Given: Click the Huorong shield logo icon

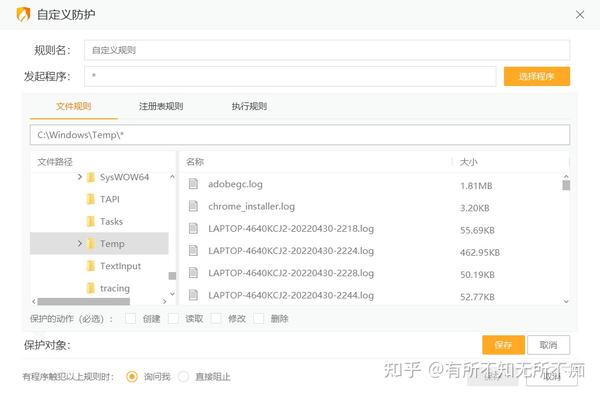Looking at the screenshot, I should 23,15.
